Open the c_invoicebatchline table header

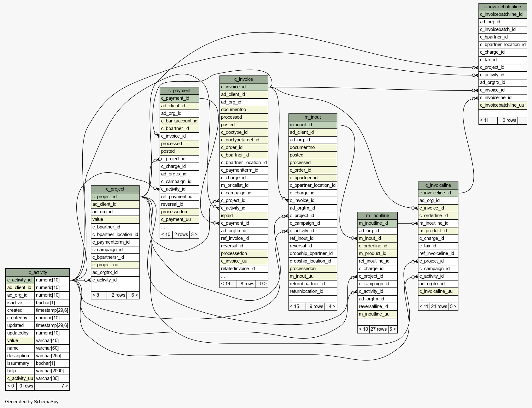[503, 7]
